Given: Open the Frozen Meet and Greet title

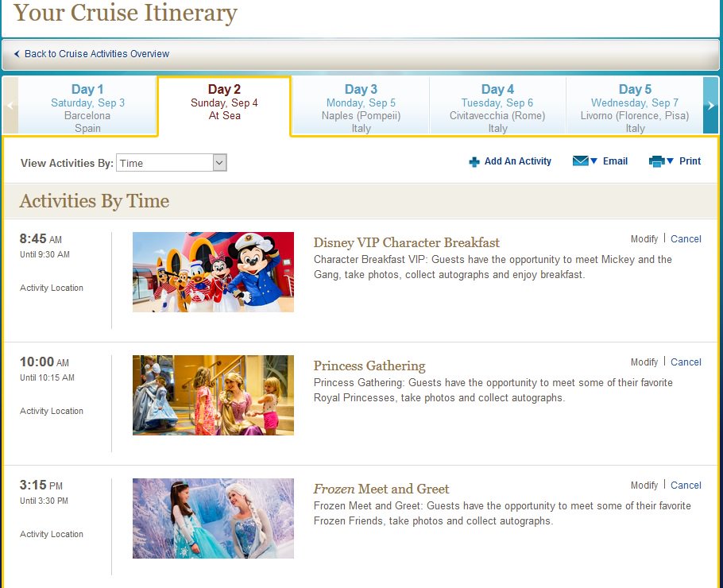Looking at the screenshot, I should [x=381, y=489].
